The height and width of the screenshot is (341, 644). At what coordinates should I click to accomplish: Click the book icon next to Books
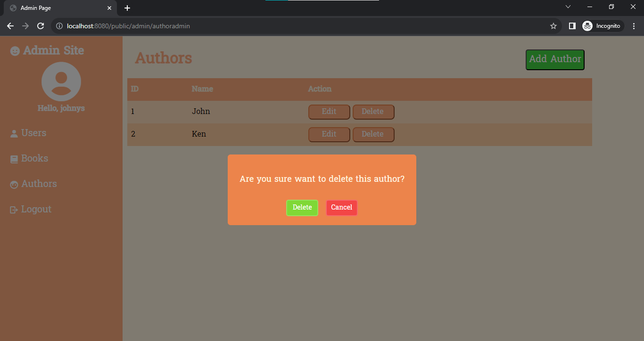[x=14, y=159]
